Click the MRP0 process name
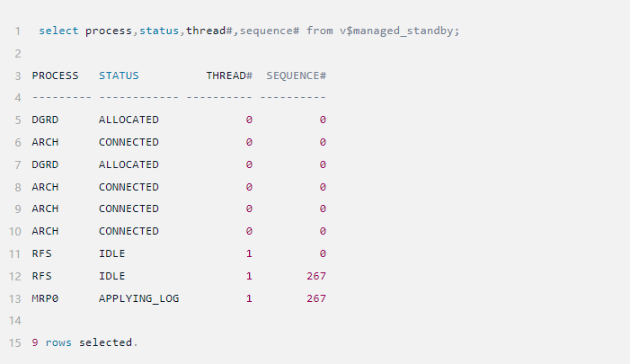The height and width of the screenshot is (364, 630). (x=45, y=298)
